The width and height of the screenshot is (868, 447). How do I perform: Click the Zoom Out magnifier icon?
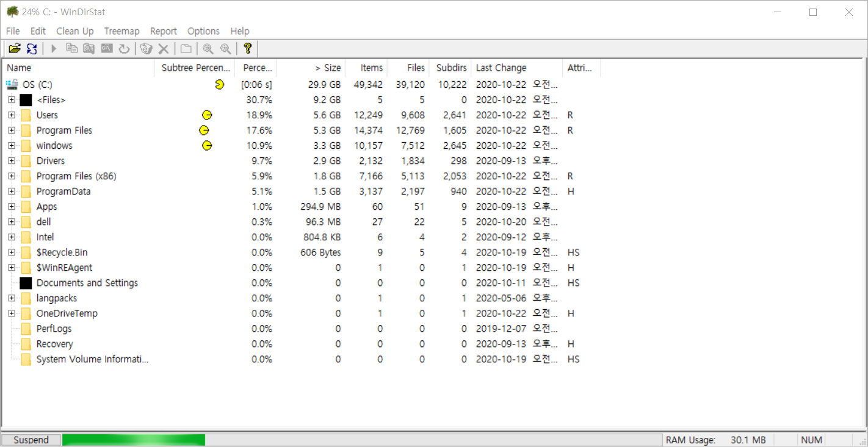click(x=226, y=49)
